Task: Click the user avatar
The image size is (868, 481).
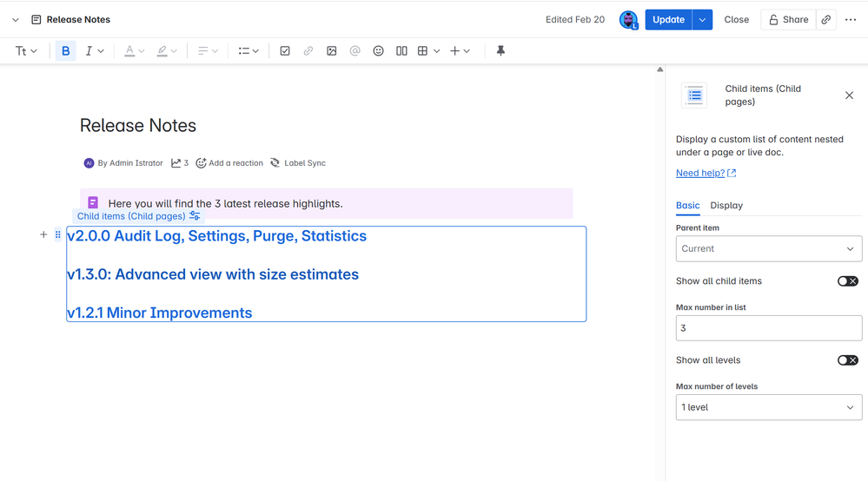Action: tap(628, 19)
